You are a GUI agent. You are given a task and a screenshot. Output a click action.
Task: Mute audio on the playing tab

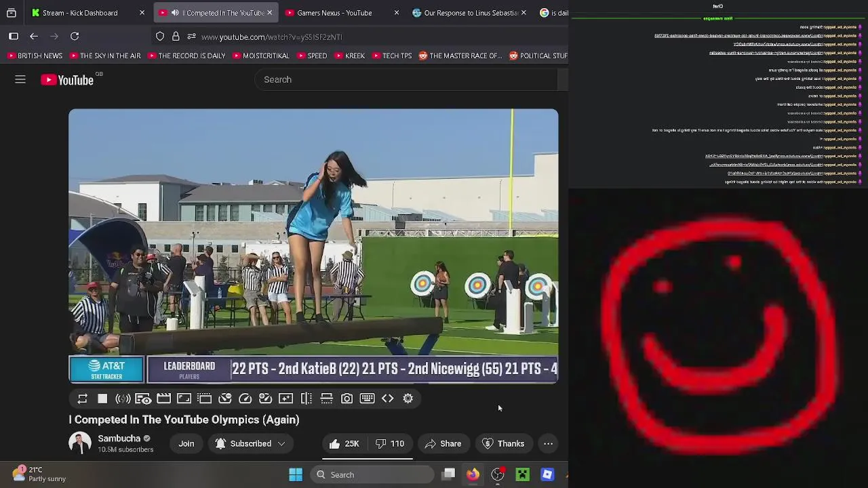175,13
